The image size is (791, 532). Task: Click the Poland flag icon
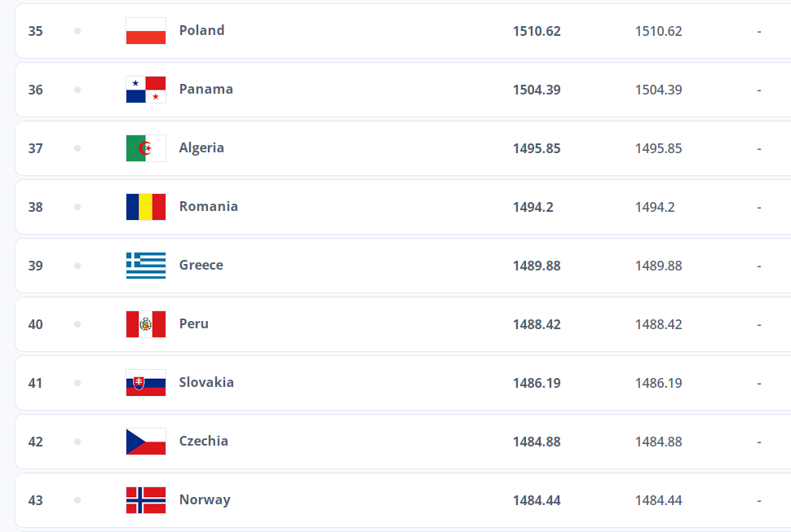point(146,31)
